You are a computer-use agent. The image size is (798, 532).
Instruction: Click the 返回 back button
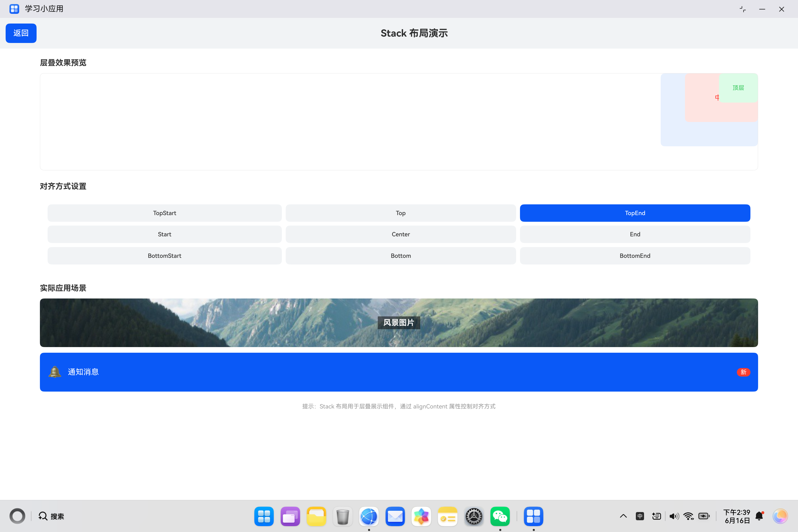(21, 33)
